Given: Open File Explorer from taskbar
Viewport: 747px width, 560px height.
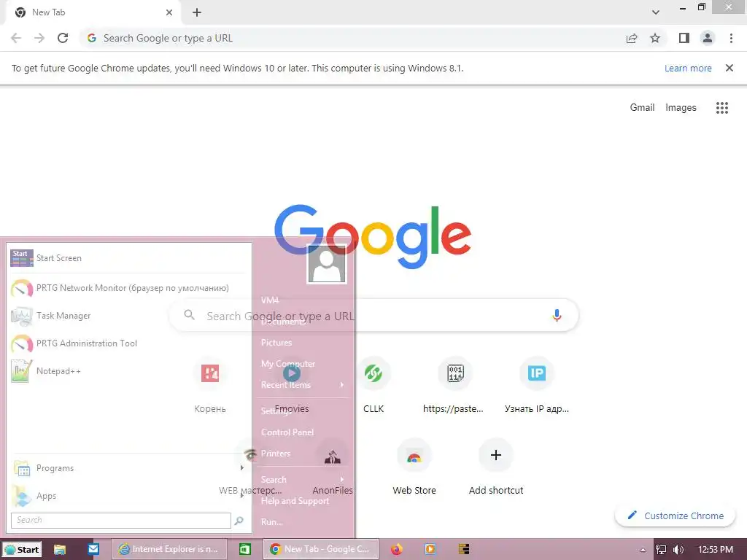Looking at the screenshot, I should [x=60, y=550].
